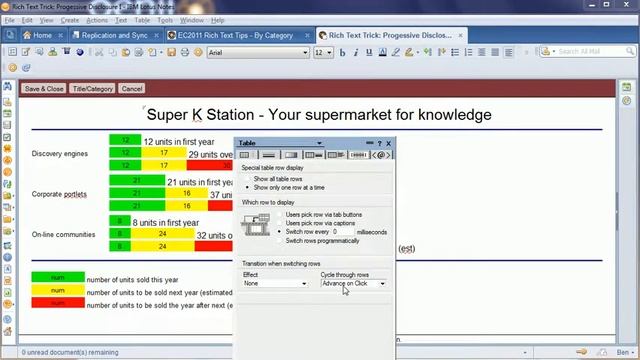Click the Copy icon in toolbar
This screenshot has width=640, height=360.
point(112,52)
